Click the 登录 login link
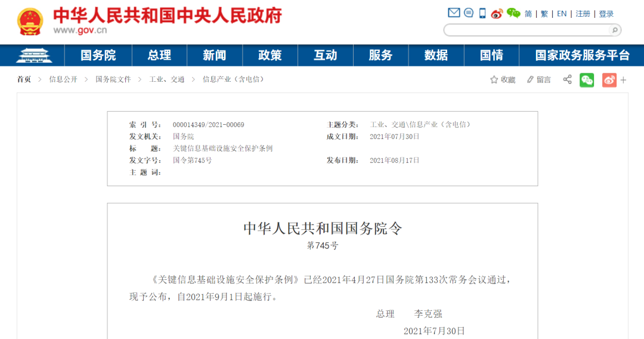 606,14
